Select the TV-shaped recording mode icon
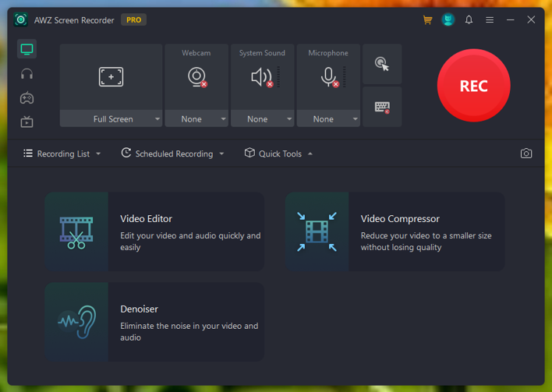 27,122
